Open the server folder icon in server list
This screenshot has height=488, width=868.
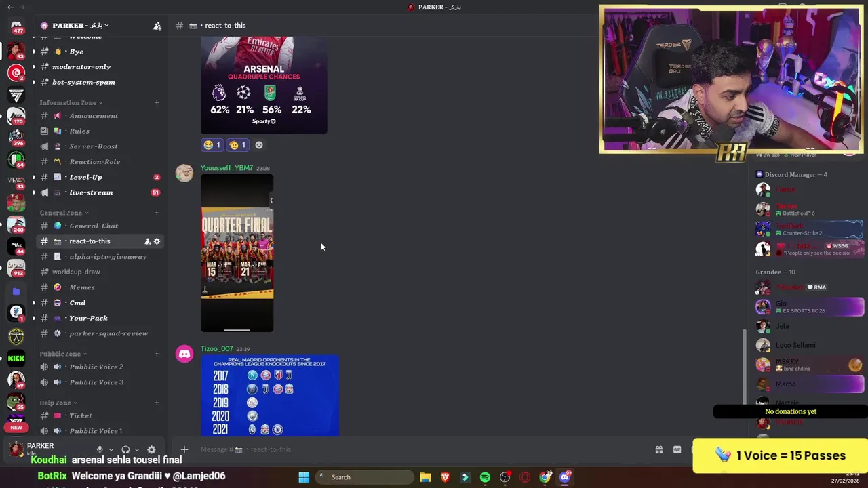tap(16, 291)
